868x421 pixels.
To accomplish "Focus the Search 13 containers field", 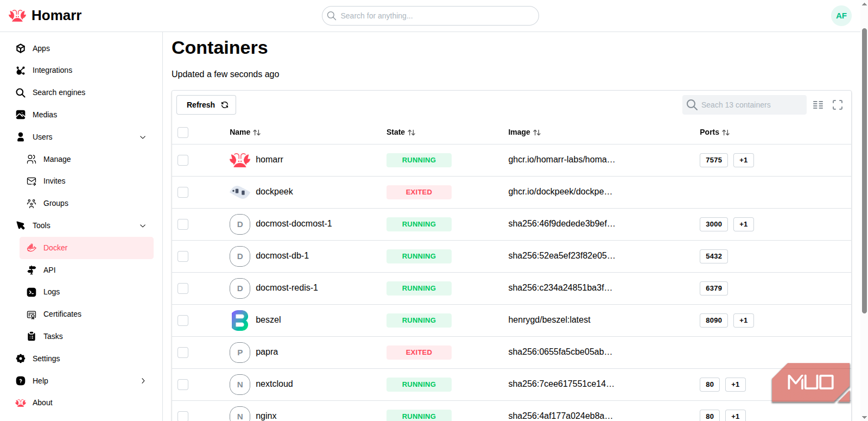I will (x=744, y=105).
